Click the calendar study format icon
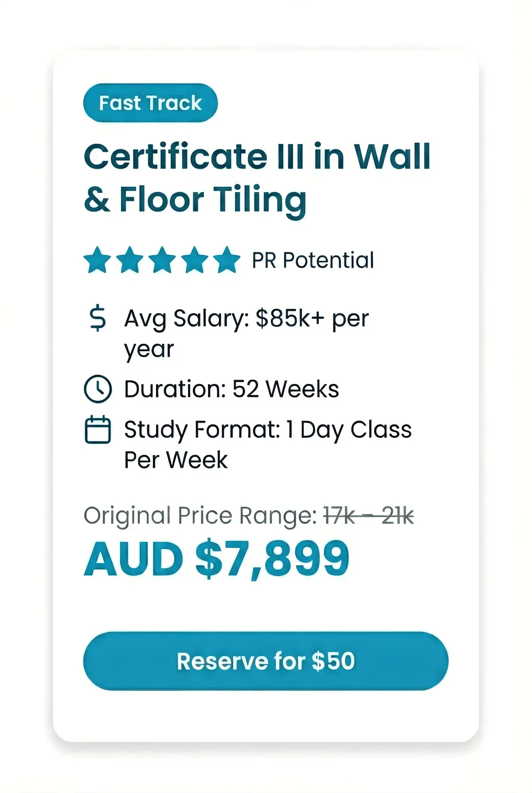The height and width of the screenshot is (793, 532). tap(98, 429)
